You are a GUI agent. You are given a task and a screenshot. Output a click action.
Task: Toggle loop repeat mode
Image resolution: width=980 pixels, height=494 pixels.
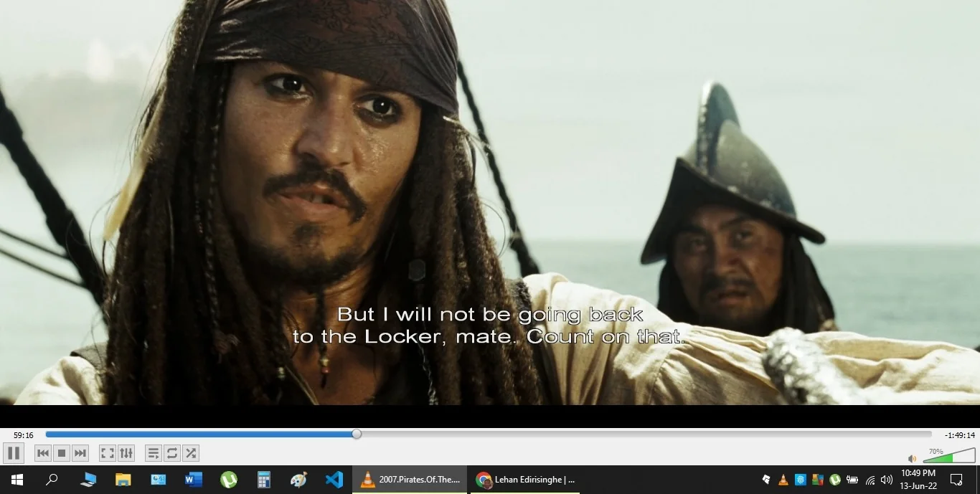(x=171, y=453)
